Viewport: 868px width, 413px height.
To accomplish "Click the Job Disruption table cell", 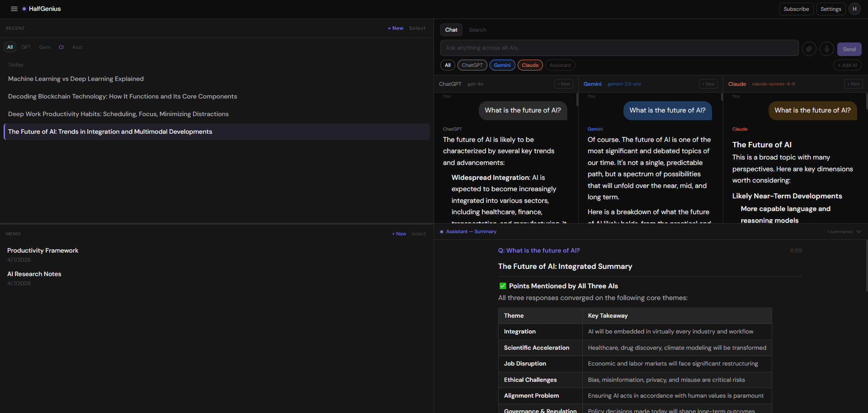I will 540,364.
